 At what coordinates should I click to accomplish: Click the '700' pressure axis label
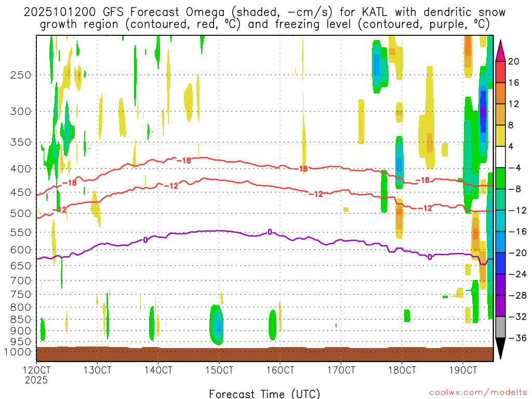tap(21, 281)
